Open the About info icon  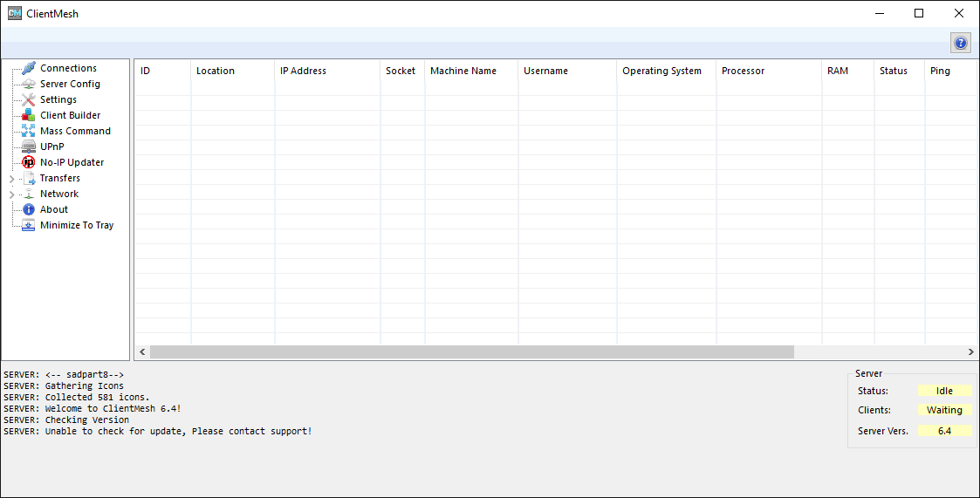(29, 209)
